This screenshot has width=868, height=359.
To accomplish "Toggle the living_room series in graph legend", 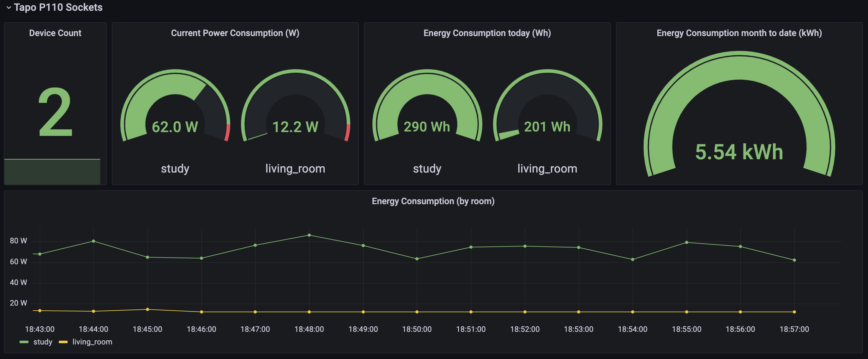I will 92,342.
